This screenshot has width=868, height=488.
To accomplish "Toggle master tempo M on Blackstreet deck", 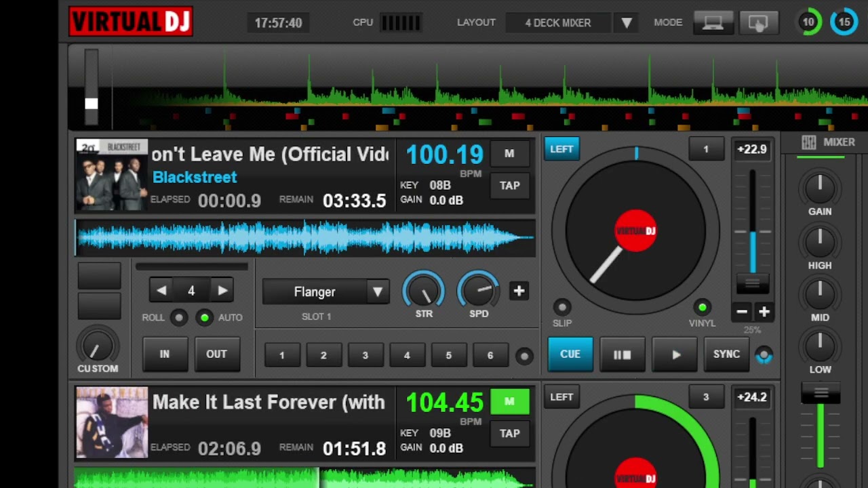I will coord(509,154).
